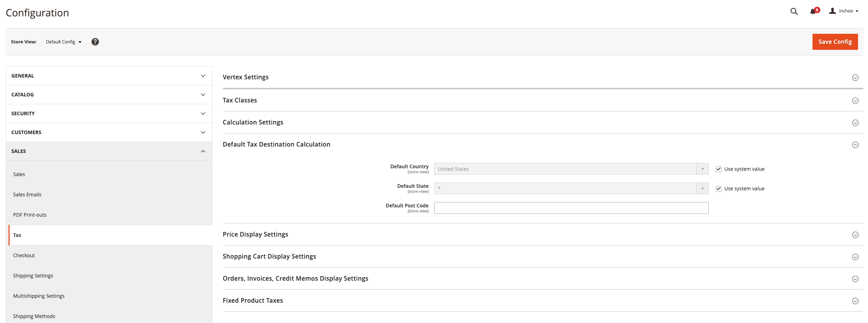Screen dimensions: 868x323
Task: Click the Default State field label
Action: [x=413, y=186]
